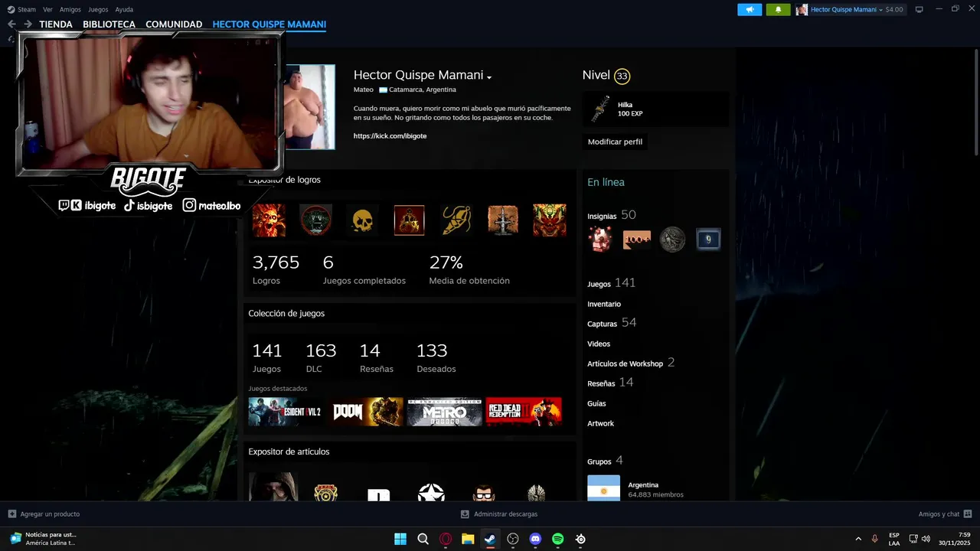Switch to the TIENDA tab
The width and height of the screenshot is (980, 551).
click(x=56, y=24)
